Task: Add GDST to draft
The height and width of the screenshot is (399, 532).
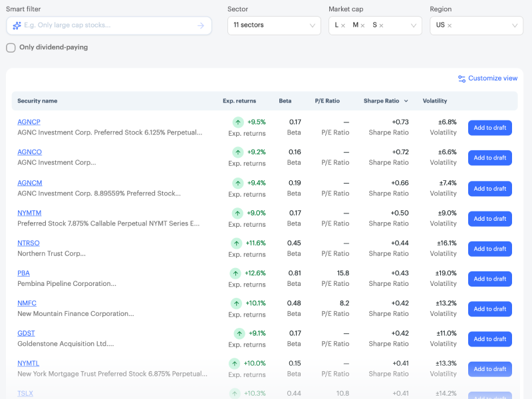Action: pos(490,339)
